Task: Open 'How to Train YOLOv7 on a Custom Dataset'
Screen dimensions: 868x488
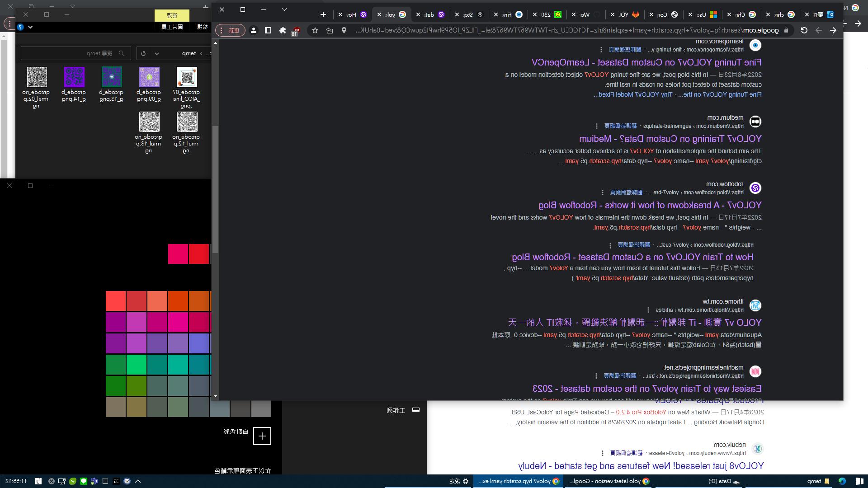Action: click(x=632, y=257)
